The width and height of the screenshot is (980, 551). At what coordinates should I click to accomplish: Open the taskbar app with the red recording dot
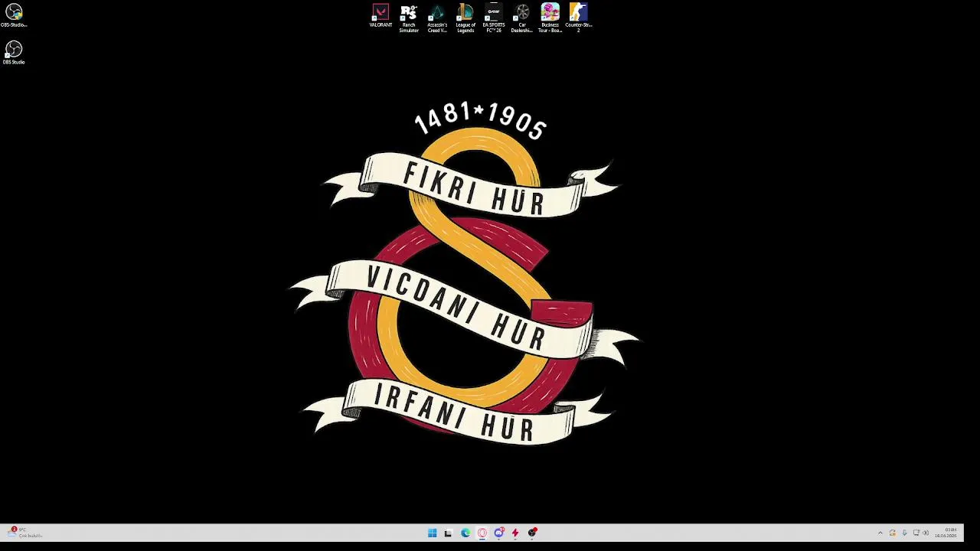[533, 533]
